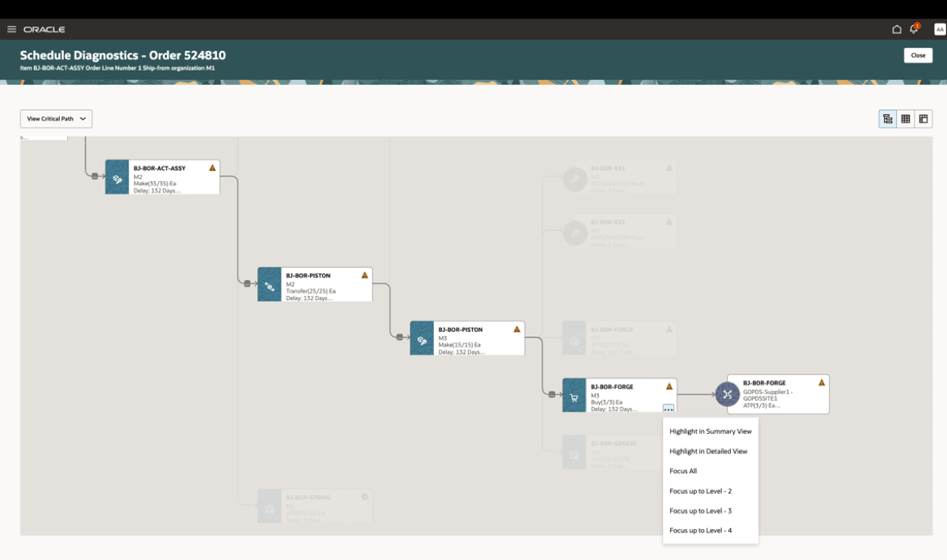Select the supplier node icon for GOPDS-Supplier1
947x560 pixels.
(726, 394)
